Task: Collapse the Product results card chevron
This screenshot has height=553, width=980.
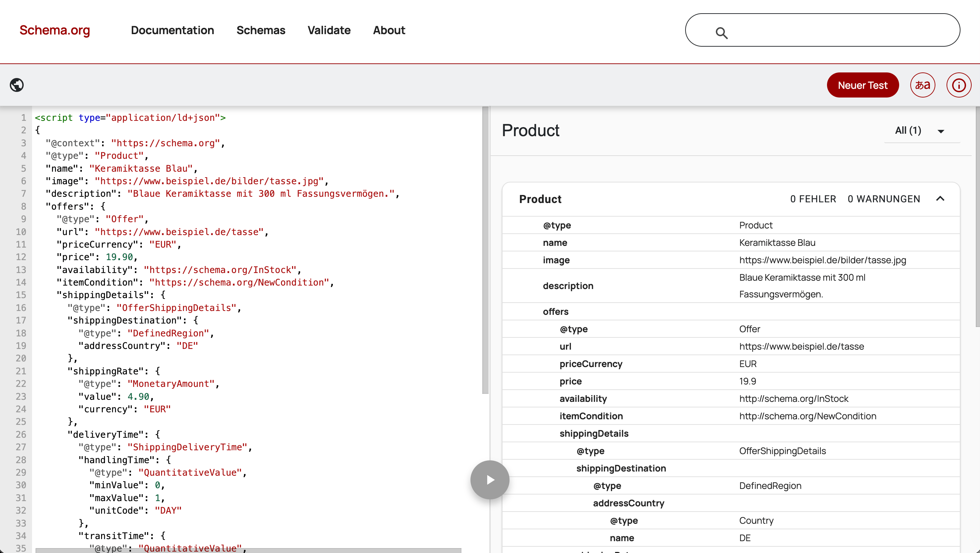Action: pyautogui.click(x=940, y=199)
